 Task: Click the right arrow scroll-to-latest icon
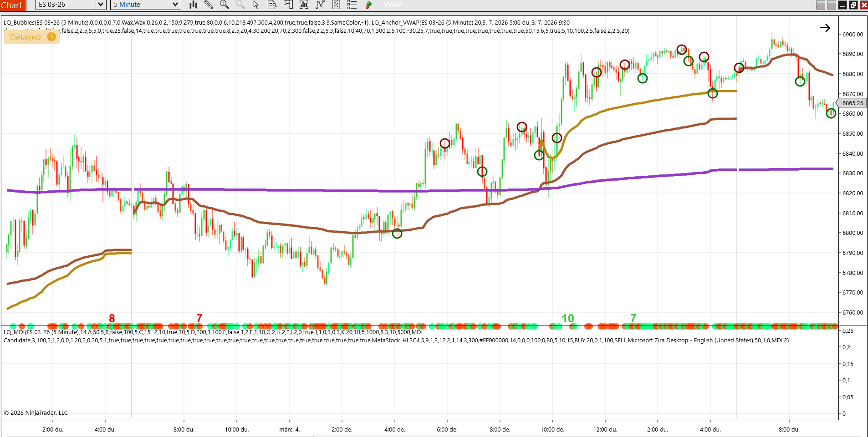click(x=825, y=28)
